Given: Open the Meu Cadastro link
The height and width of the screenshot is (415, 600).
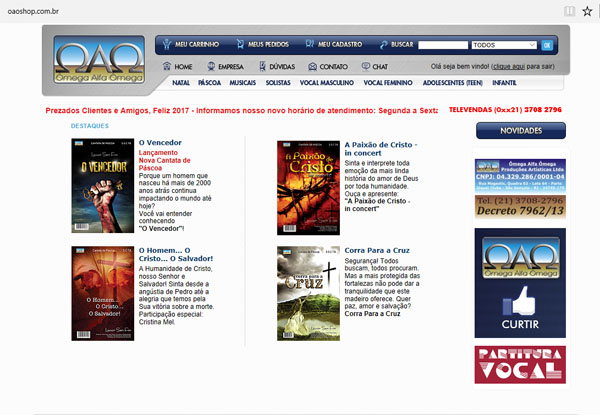Looking at the screenshot, I should [340, 44].
